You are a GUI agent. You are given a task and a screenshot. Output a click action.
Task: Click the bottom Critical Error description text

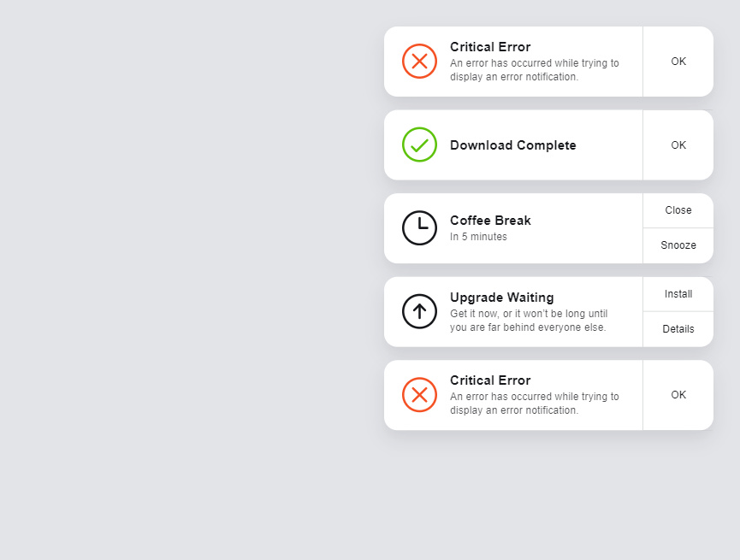click(534, 404)
